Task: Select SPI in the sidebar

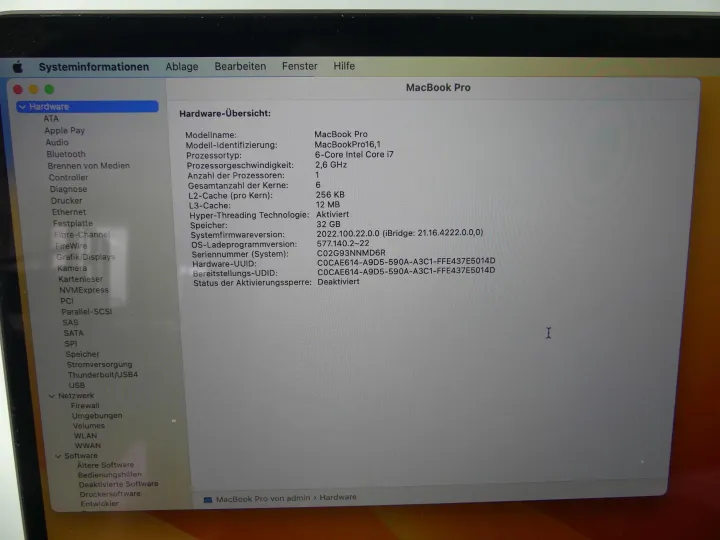Action: coord(71,344)
